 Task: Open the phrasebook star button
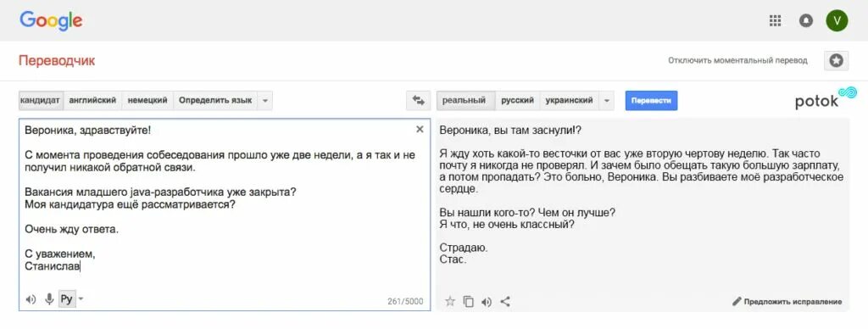coord(836,61)
